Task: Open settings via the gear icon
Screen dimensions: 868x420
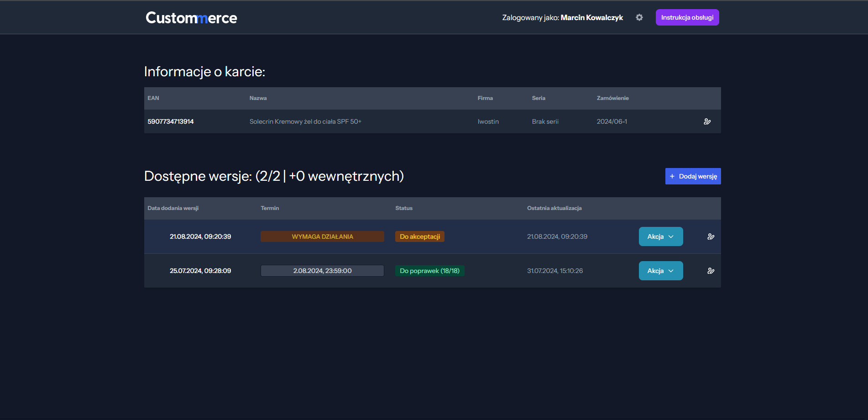Action: [639, 17]
